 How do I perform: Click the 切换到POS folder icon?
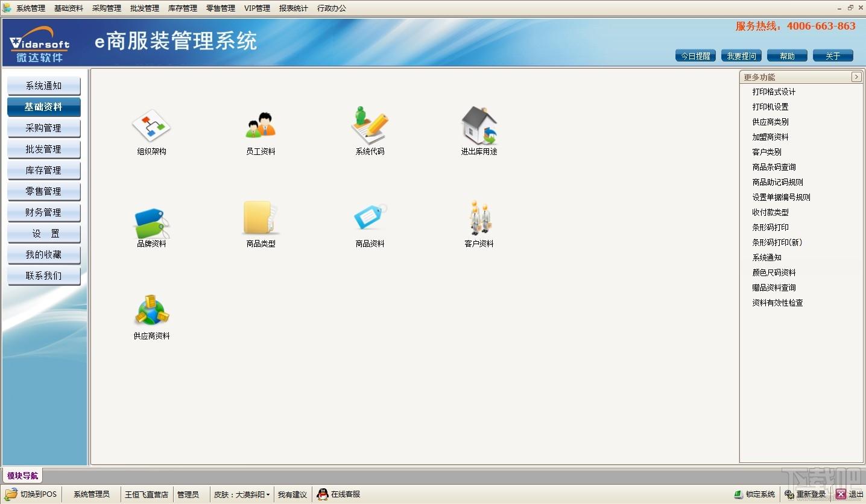point(11,494)
